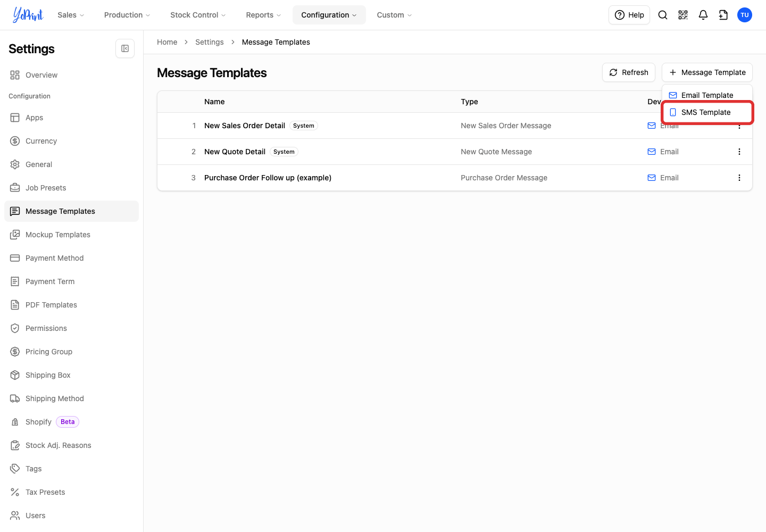Click the Help button
This screenshot has width=766, height=532.
coord(629,15)
